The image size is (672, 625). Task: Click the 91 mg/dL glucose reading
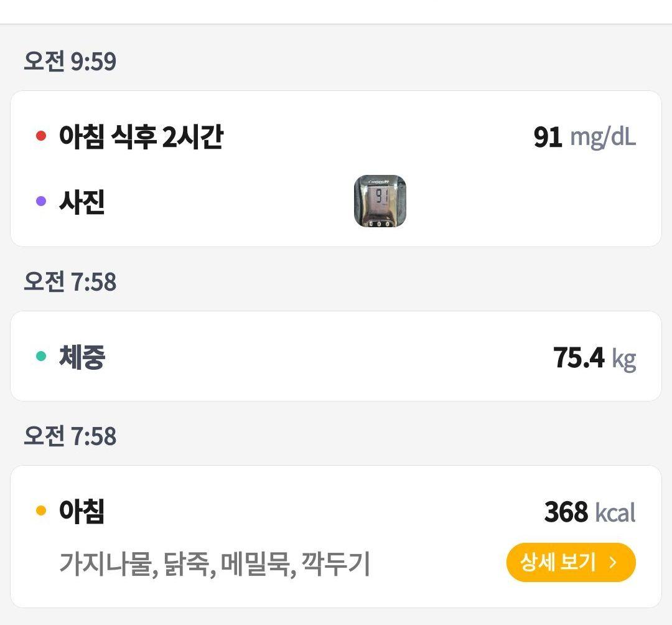(584, 137)
